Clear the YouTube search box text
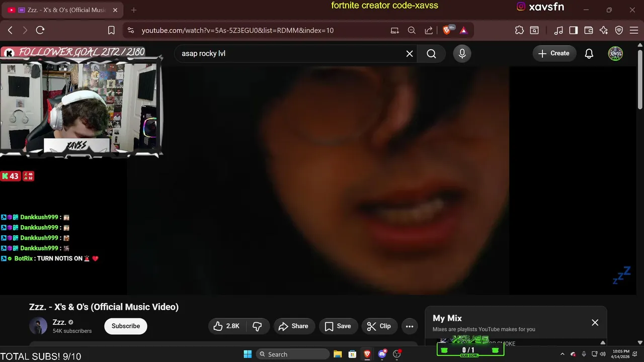644x362 pixels. 410,53
